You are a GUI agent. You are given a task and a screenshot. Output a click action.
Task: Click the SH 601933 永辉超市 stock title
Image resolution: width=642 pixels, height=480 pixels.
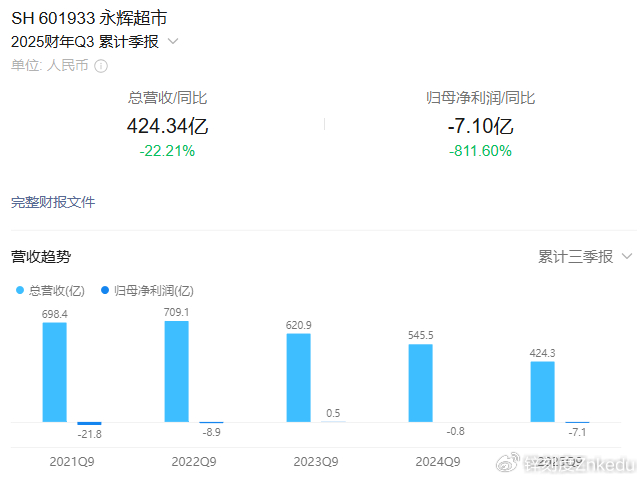tap(89, 18)
